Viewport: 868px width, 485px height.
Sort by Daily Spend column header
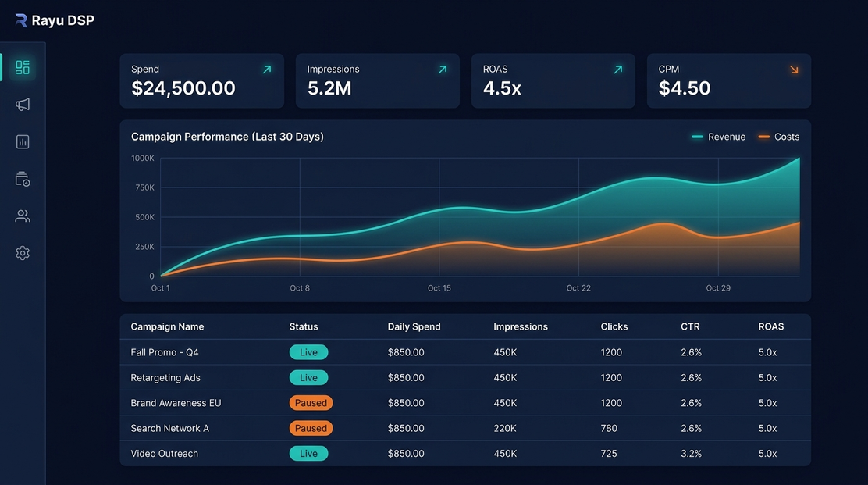point(414,326)
